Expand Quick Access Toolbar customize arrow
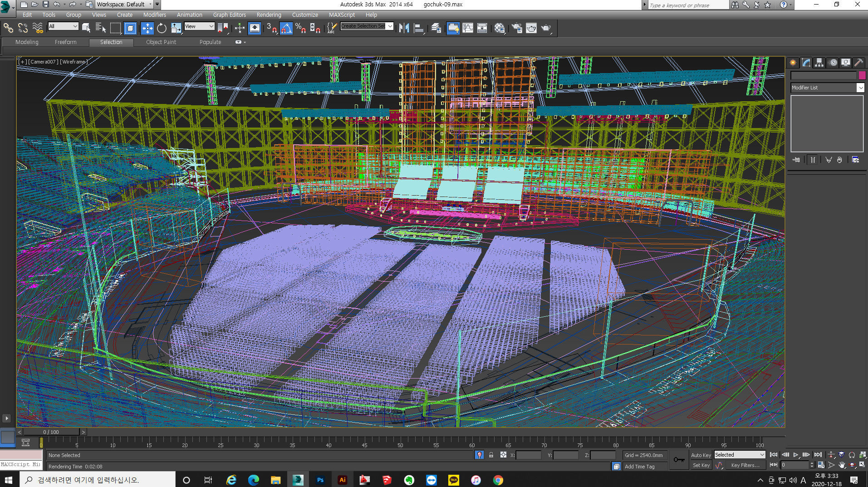The image size is (868, 487). click(x=157, y=5)
